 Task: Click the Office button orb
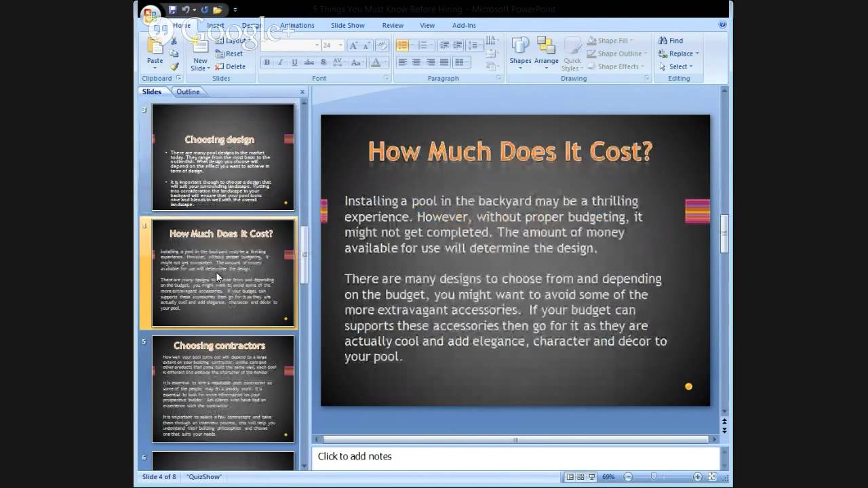(x=151, y=16)
